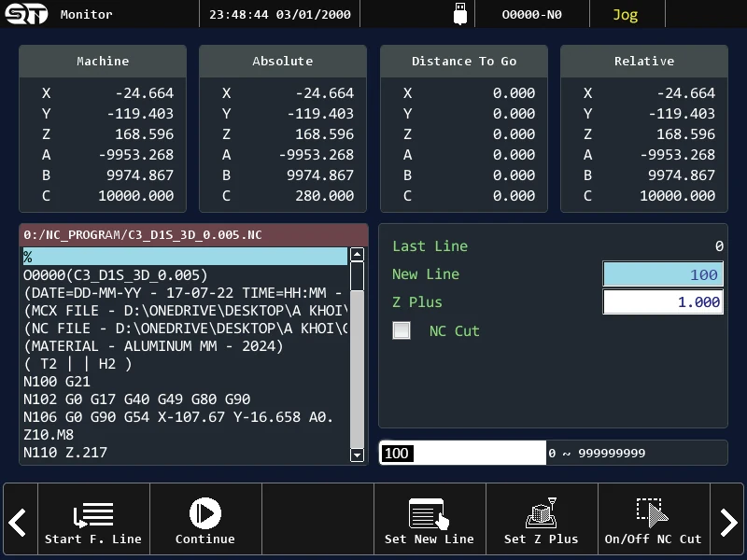747x560 pixels.
Task: Enable the NC Cut checkbox
Action: (x=402, y=330)
